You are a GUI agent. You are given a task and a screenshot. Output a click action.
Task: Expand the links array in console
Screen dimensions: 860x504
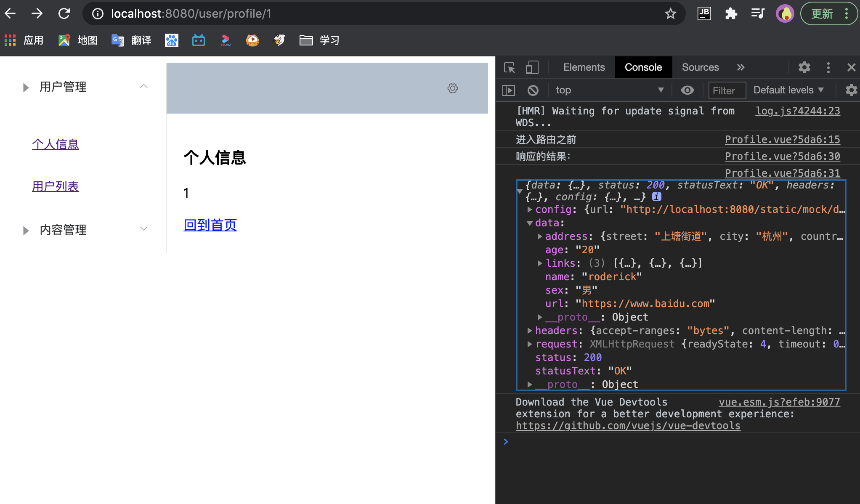540,263
